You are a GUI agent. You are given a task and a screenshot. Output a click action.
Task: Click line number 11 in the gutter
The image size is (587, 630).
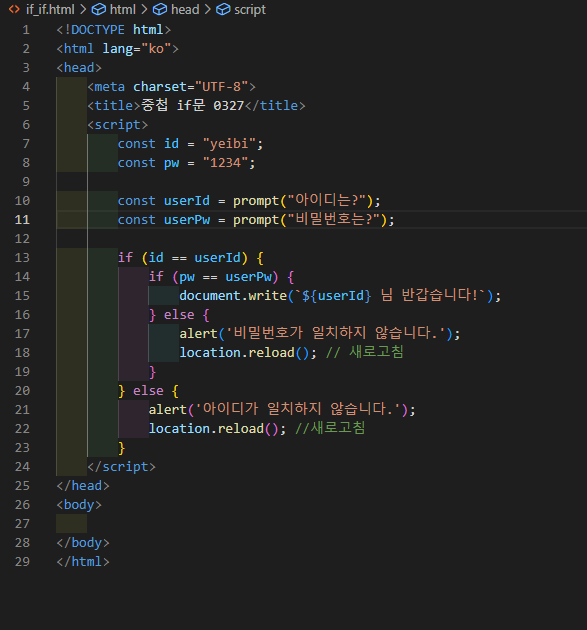point(22,220)
